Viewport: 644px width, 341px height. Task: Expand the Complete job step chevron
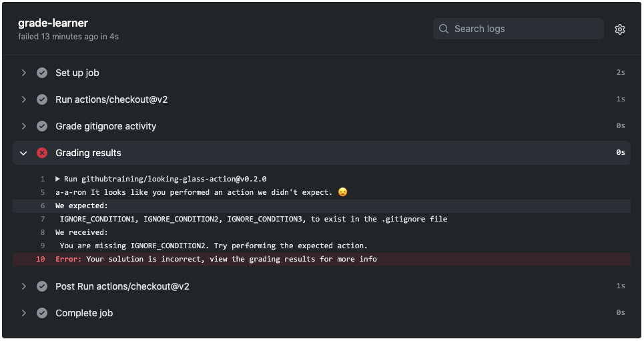[x=24, y=313]
